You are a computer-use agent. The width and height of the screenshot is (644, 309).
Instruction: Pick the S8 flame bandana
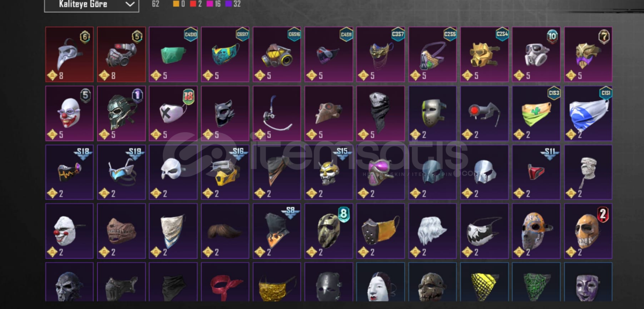coord(277,231)
